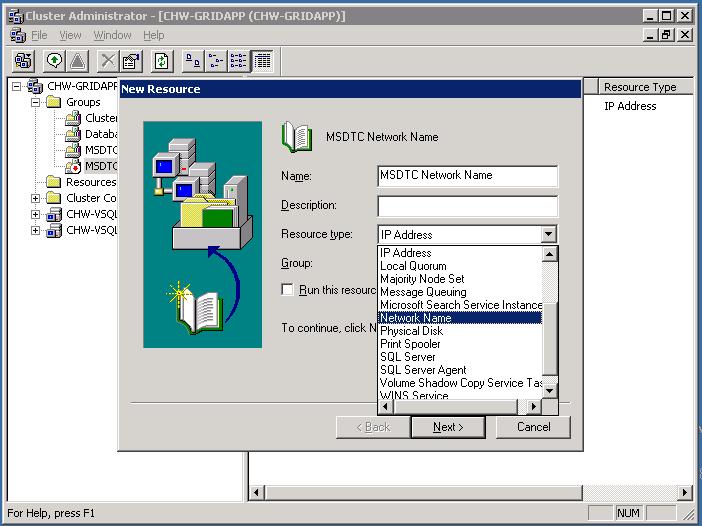This screenshot has height=526, width=702.
Task: Expand the second CHW-VSQL node
Action: click(35, 230)
